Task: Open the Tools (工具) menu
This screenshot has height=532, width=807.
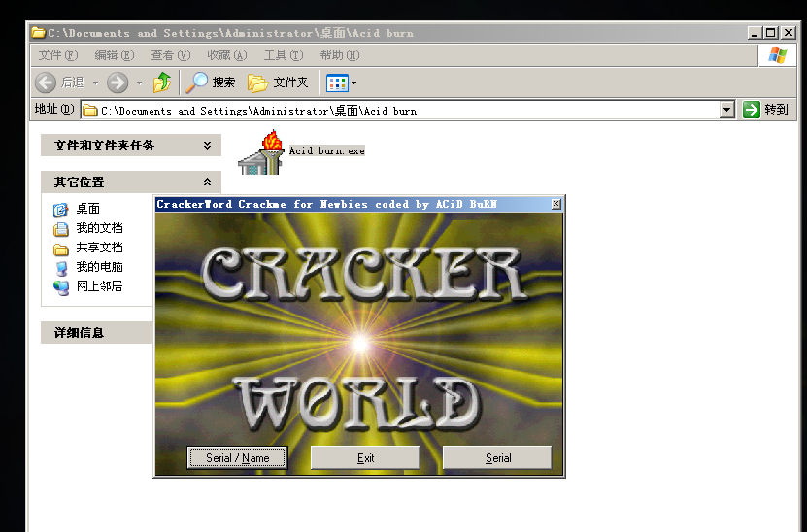Action: pos(284,55)
